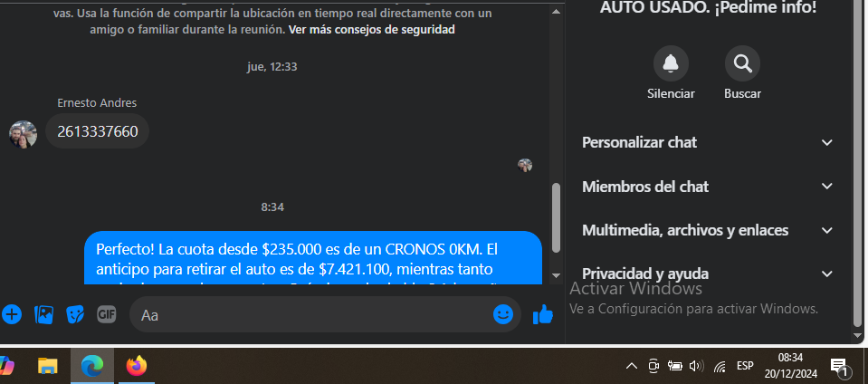This screenshot has height=384, width=868.
Task: Open the sticker picker icon
Action: point(75,315)
